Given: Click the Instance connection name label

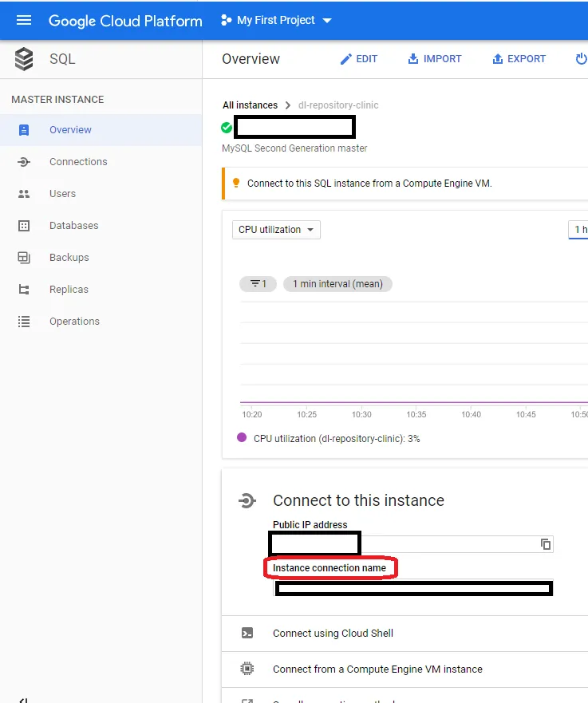Looking at the screenshot, I should coord(330,568).
